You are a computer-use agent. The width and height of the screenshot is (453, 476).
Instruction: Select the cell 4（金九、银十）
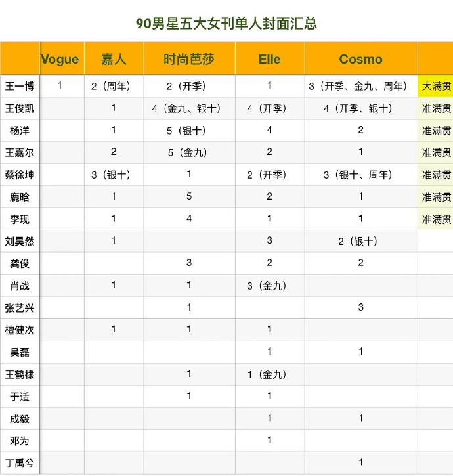click(x=189, y=108)
